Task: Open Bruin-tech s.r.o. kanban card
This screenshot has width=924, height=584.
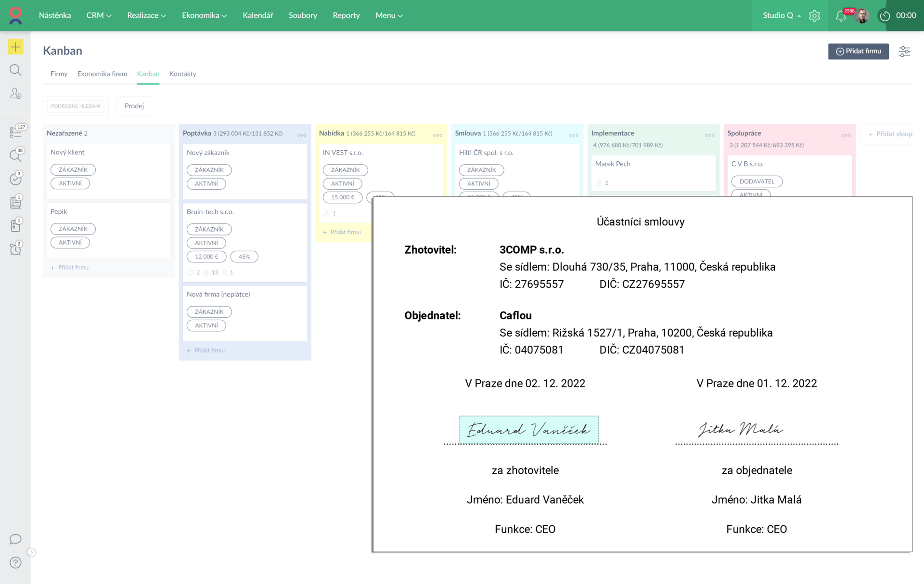Action: coord(210,212)
